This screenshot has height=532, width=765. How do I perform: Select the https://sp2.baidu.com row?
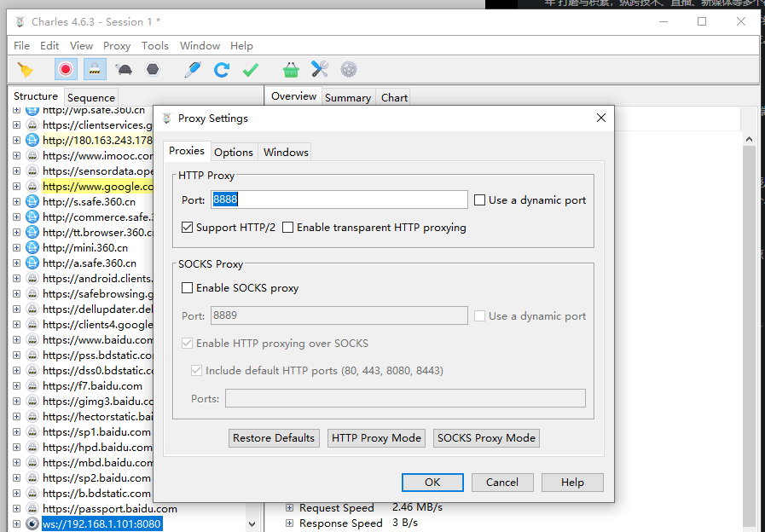tap(96, 478)
